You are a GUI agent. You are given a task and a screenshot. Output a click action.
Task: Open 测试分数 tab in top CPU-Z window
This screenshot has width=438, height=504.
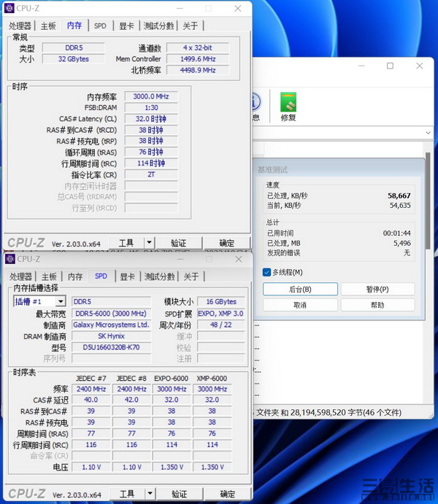click(158, 26)
